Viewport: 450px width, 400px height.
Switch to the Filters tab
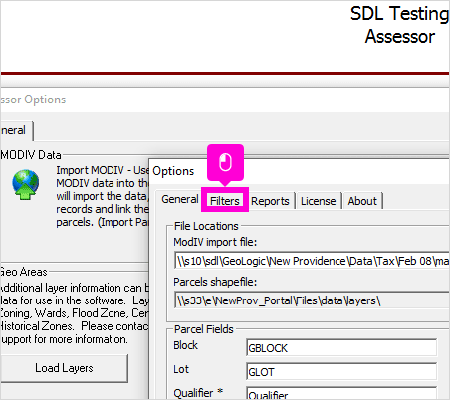coord(225,201)
